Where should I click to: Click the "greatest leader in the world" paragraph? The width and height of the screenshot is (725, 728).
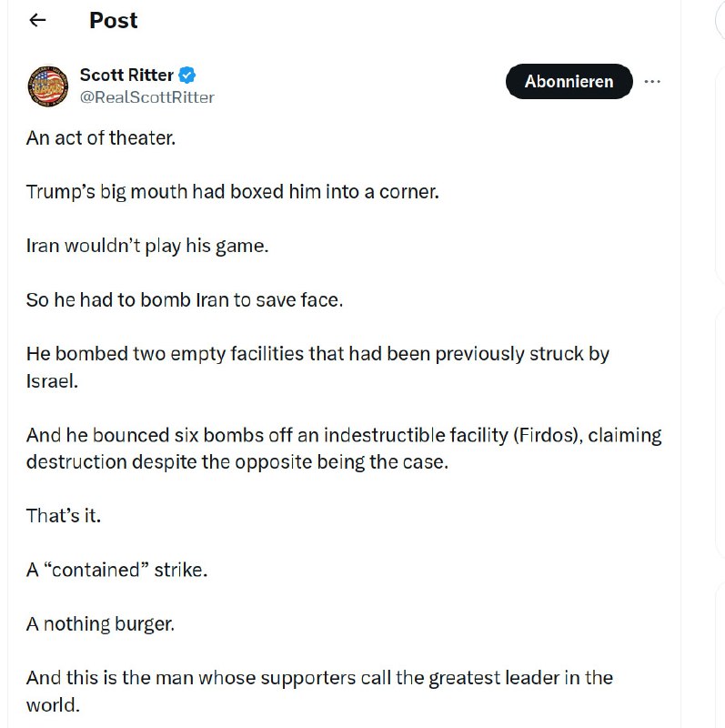pyautogui.click(x=319, y=678)
